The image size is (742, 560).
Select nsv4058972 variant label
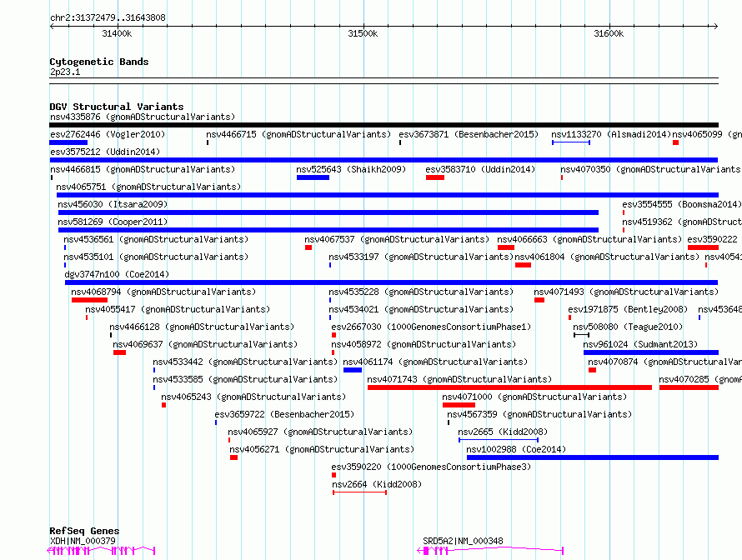[424, 344]
